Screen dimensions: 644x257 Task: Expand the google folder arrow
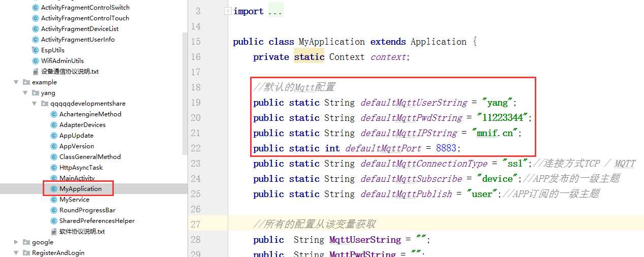coord(17,242)
